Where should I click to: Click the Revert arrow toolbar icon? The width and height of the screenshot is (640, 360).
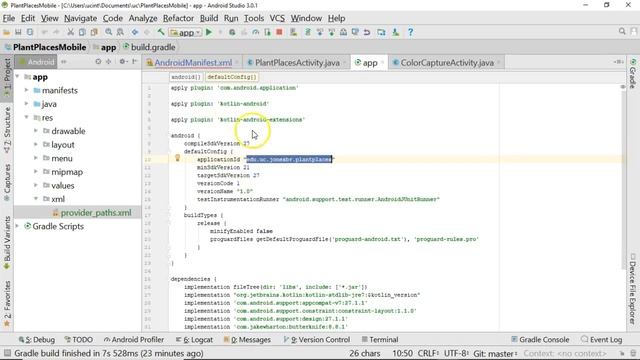click(x=367, y=32)
